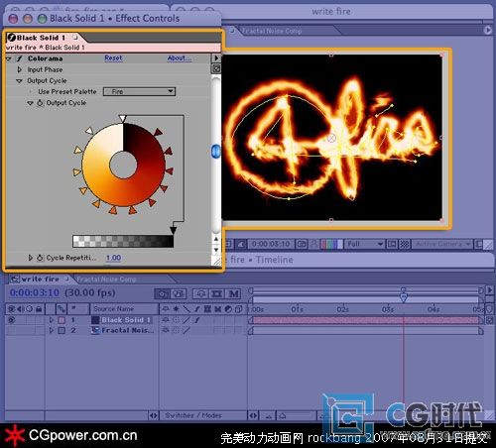496x448 pixels.
Task: Click the pink label color of layer 1
Action: pyautogui.click(x=62, y=320)
